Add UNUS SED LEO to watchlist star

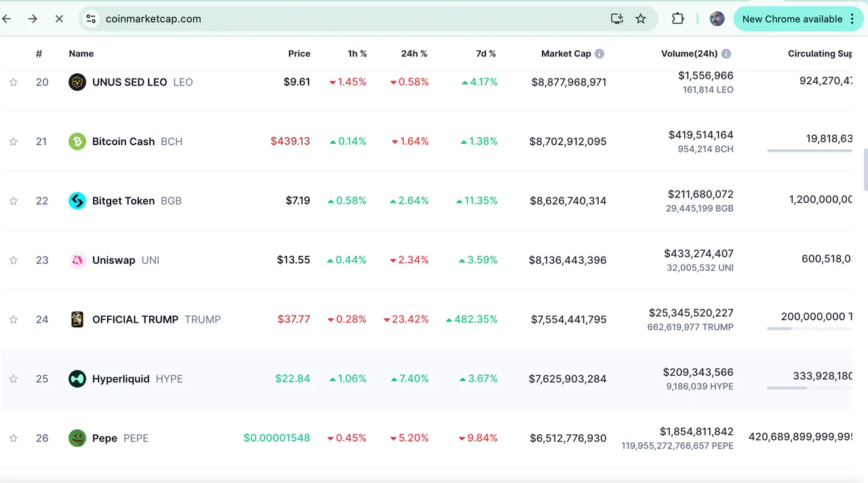coord(13,82)
